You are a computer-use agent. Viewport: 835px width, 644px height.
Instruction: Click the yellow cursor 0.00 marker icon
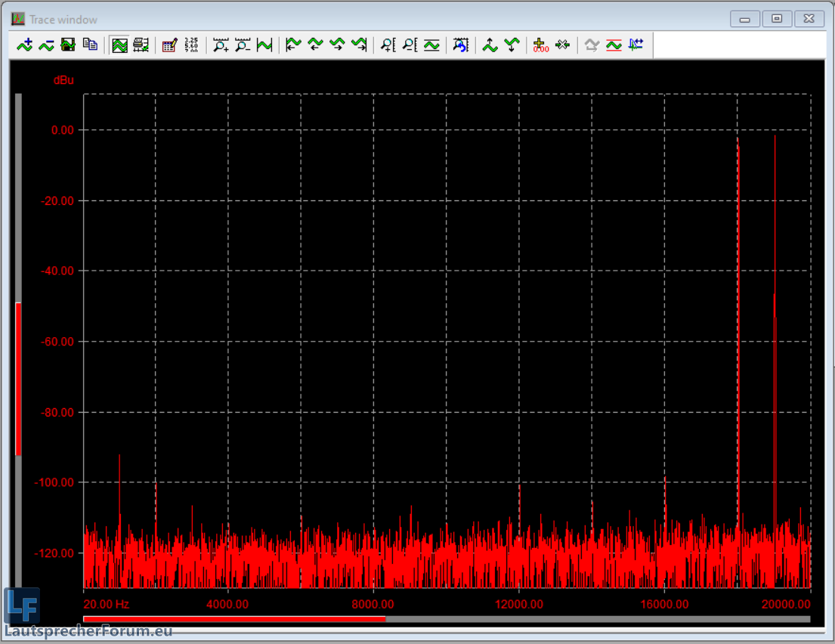pyautogui.click(x=540, y=45)
